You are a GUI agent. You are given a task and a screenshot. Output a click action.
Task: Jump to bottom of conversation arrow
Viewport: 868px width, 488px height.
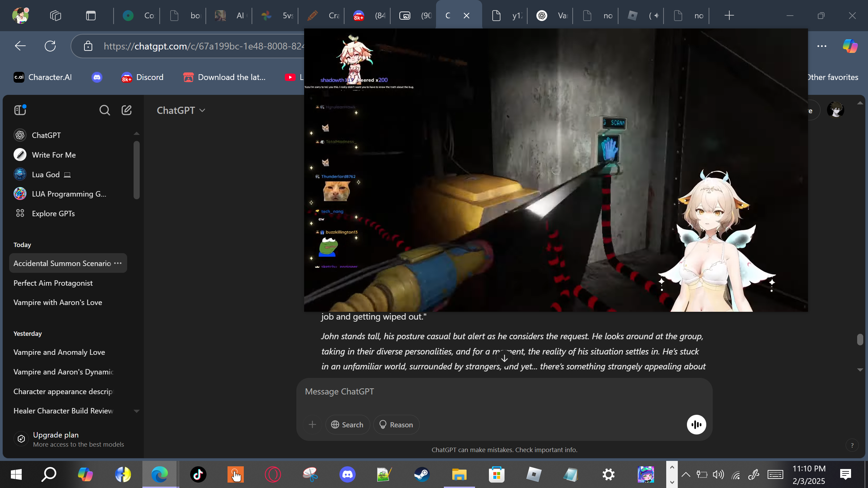tap(505, 358)
